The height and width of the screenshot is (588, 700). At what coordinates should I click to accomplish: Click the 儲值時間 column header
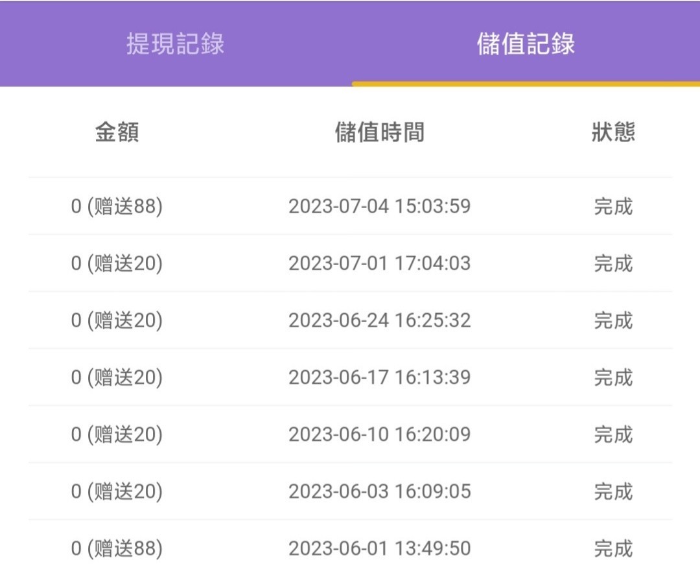pos(379,132)
